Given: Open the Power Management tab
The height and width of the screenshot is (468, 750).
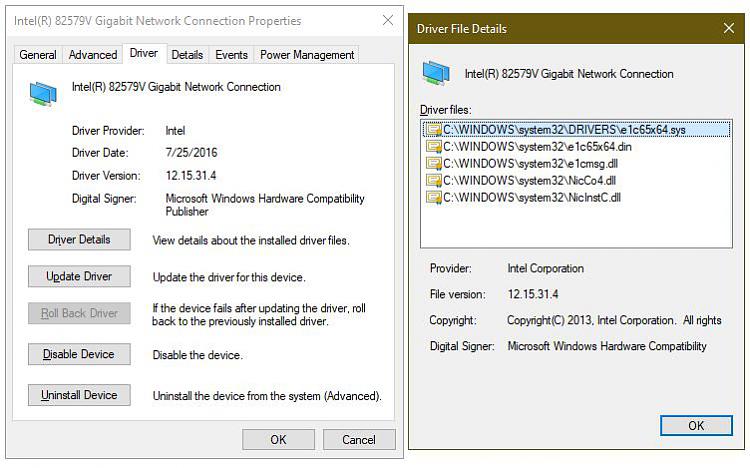Looking at the screenshot, I should [307, 55].
